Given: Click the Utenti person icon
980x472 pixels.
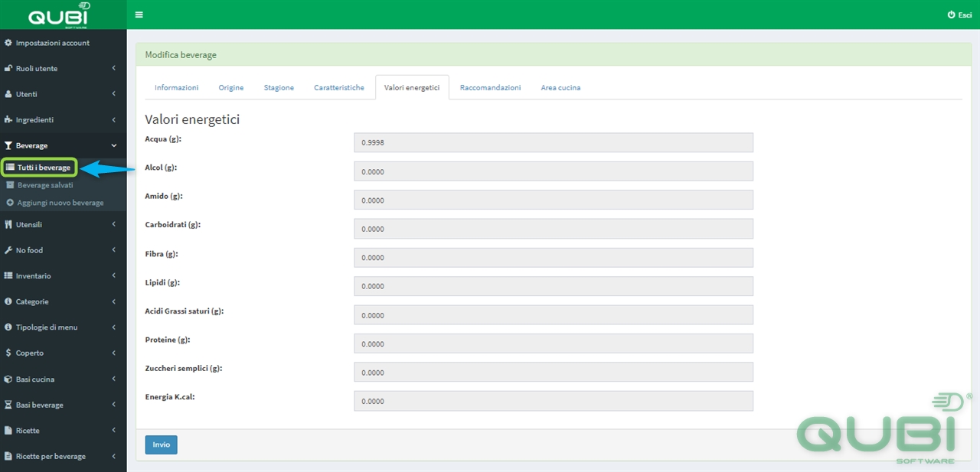Looking at the screenshot, I should coord(8,94).
